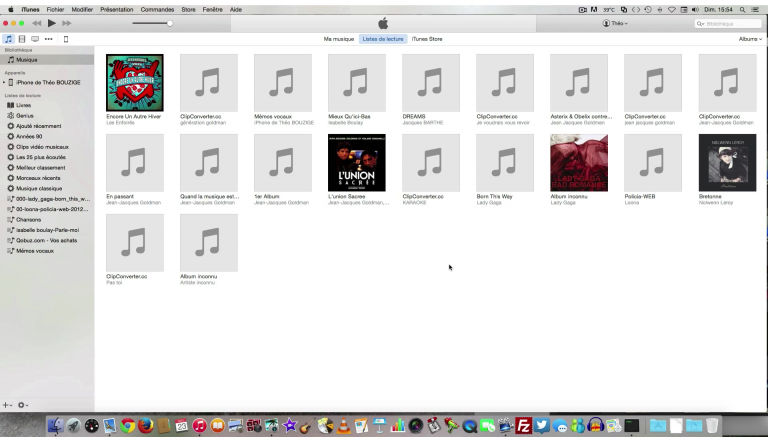Open the Mieux Qu'ici-Bas album
This screenshot has height=437, width=768.
pyautogui.click(x=357, y=83)
